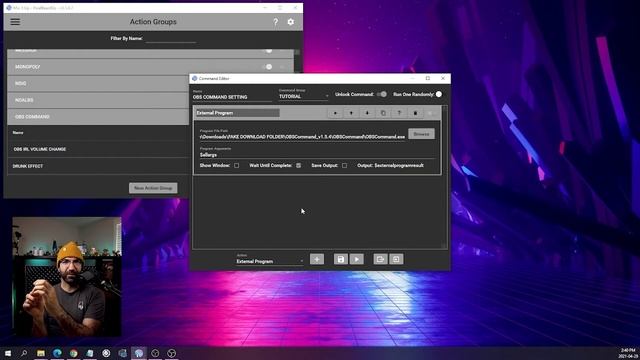640x360 pixels.
Task: Delete the External Program action
Action: 415,113
